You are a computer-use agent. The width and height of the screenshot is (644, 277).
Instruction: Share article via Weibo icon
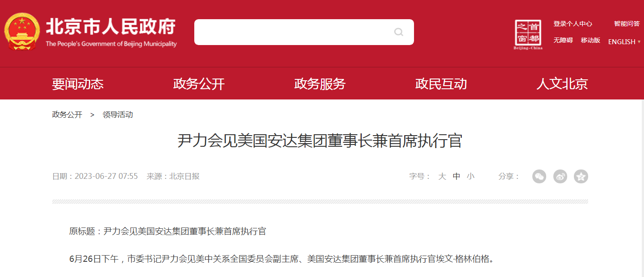[x=560, y=177]
